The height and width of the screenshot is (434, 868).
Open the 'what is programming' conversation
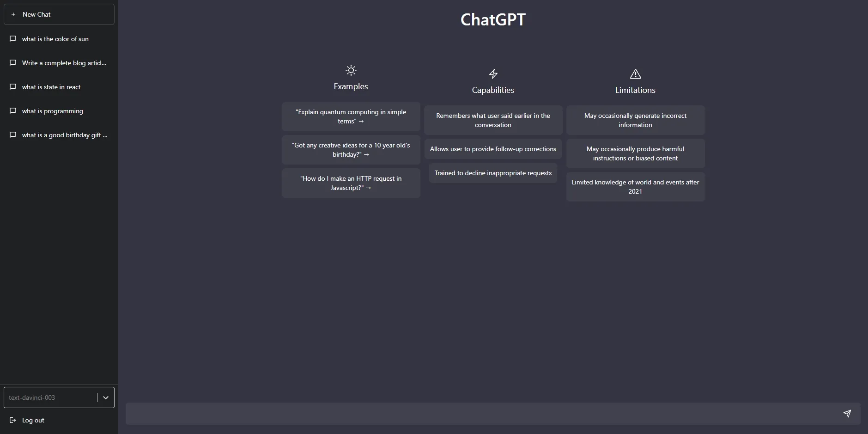[x=59, y=111]
